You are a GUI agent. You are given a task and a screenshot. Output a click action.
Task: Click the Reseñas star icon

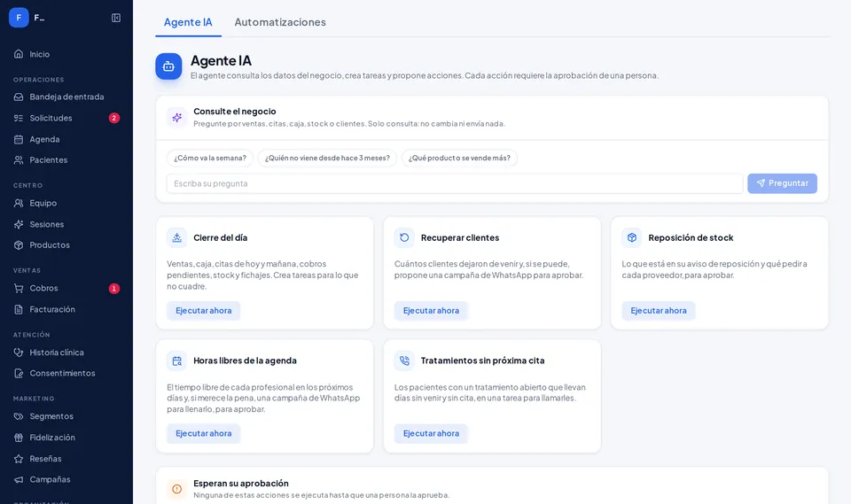[x=19, y=459]
